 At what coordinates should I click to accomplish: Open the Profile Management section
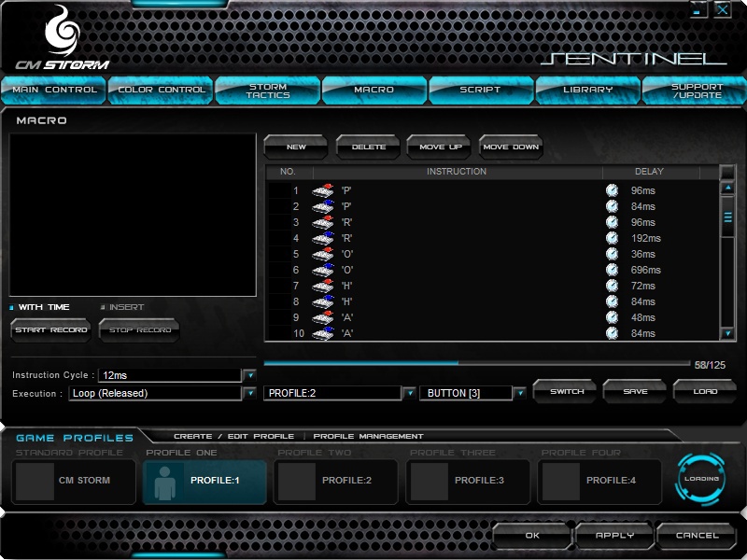[x=368, y=436]
